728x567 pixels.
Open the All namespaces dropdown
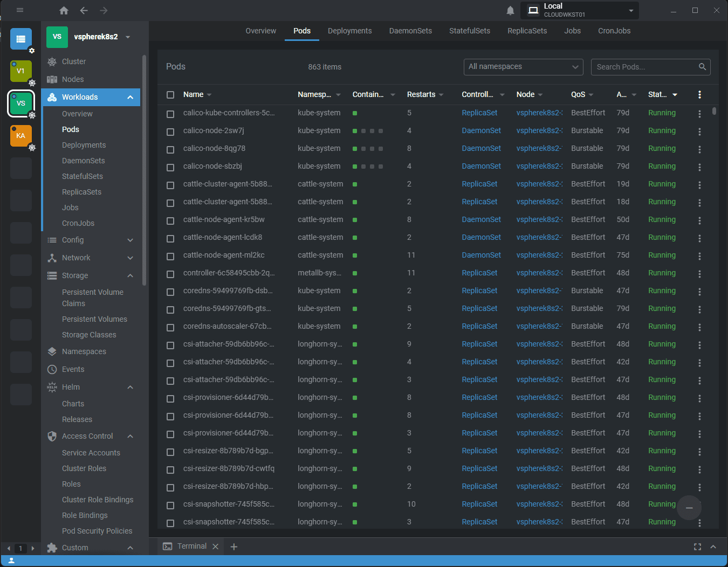click(523, 67)
